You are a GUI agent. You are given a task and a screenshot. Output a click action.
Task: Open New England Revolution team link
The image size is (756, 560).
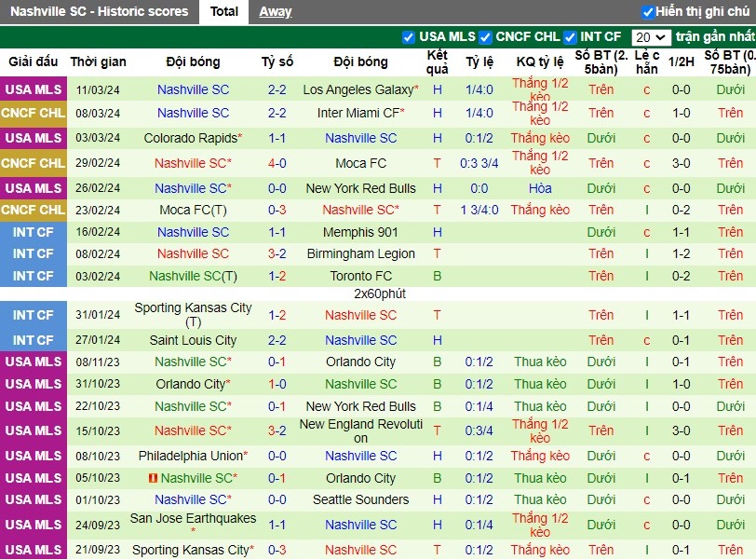pyautogui.click(x=360, y=430)
